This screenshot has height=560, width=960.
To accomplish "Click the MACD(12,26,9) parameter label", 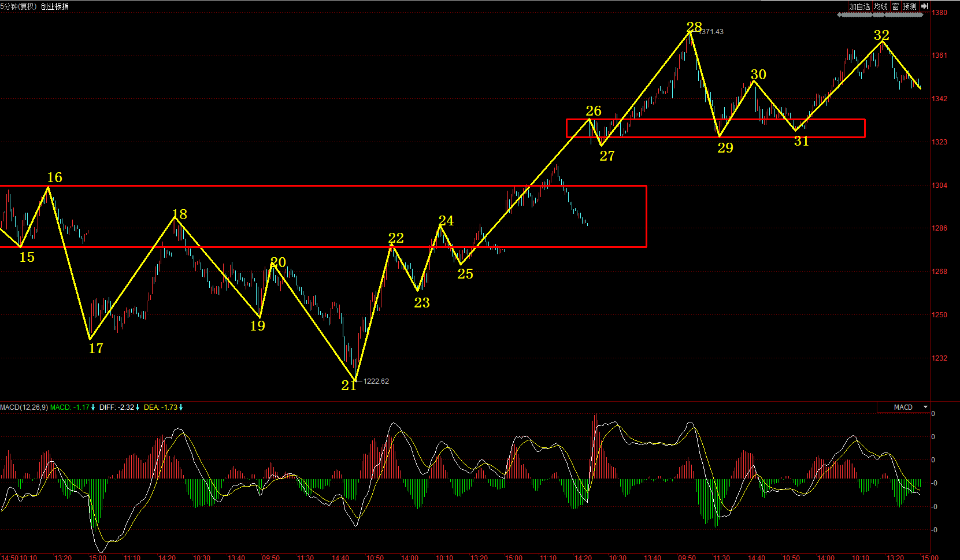I will (24, 407).
